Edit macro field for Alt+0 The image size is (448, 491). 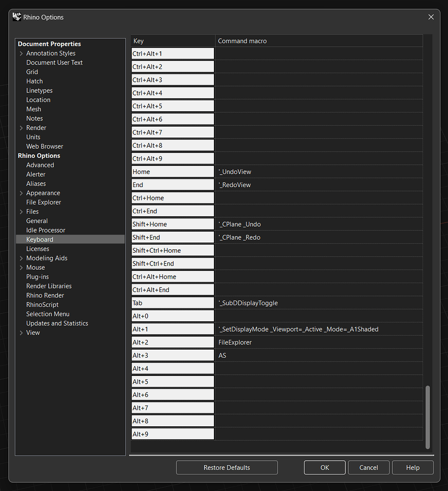click(x=319, y=316)
